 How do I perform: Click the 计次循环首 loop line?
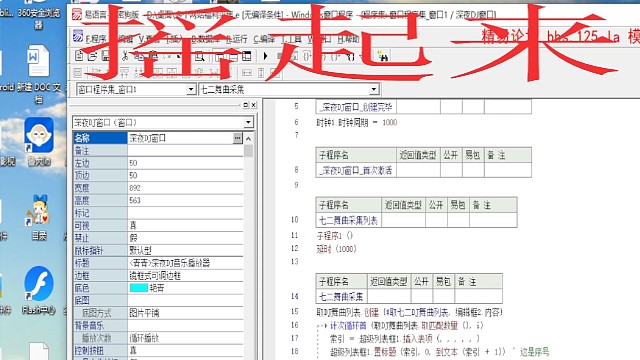tap(407, 326)
